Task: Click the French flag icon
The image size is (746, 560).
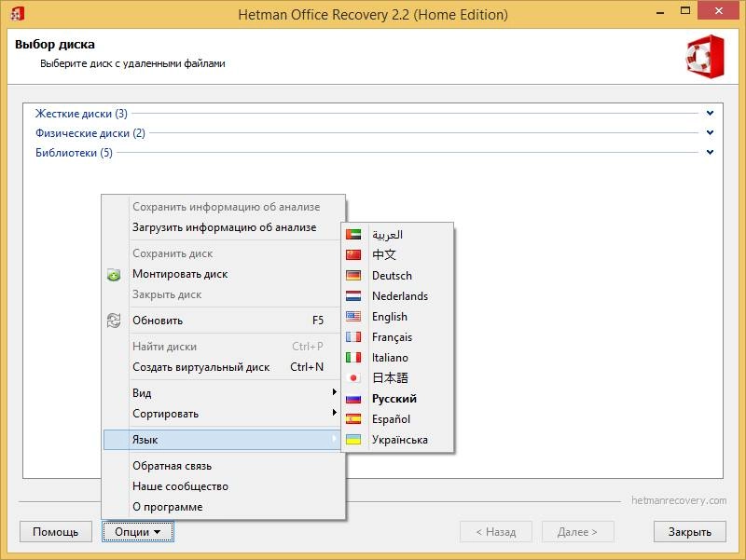Action: click(353, 336)
